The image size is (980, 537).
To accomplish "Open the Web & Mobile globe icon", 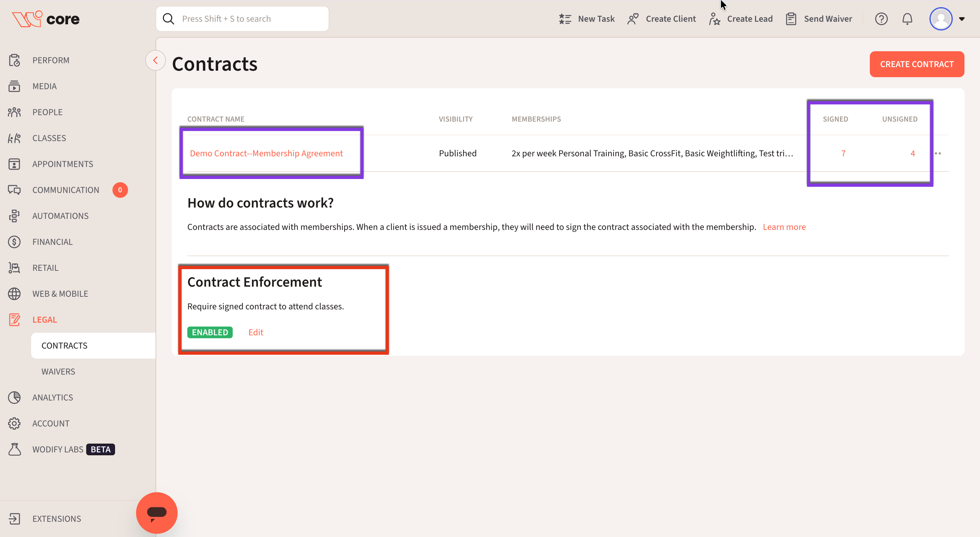I will point(15,294).
